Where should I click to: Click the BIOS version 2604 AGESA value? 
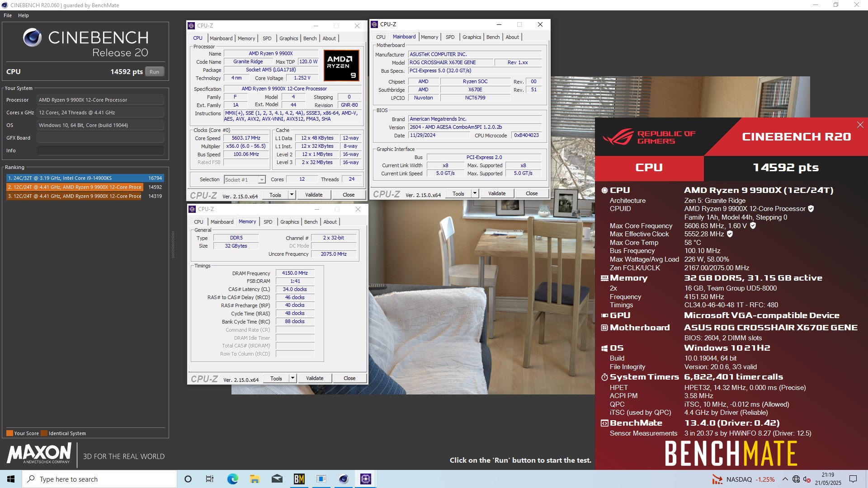[475, 127]
